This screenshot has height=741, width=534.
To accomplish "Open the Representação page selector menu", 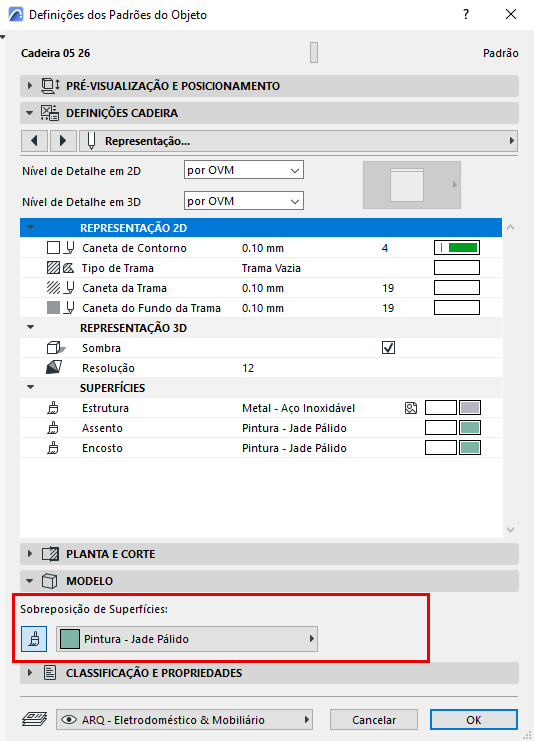I will [298, 141].
